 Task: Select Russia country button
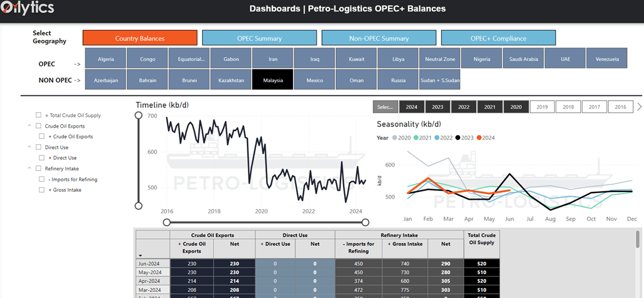click(x=398, y=80)
